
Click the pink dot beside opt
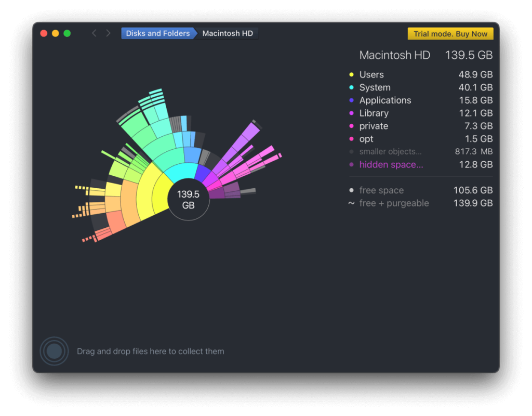pos(352,139)
